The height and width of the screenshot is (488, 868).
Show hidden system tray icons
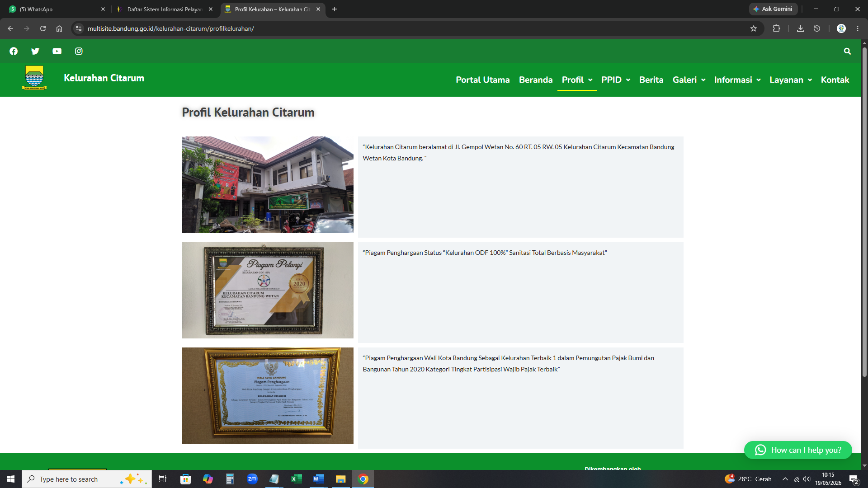pos(785,479)
